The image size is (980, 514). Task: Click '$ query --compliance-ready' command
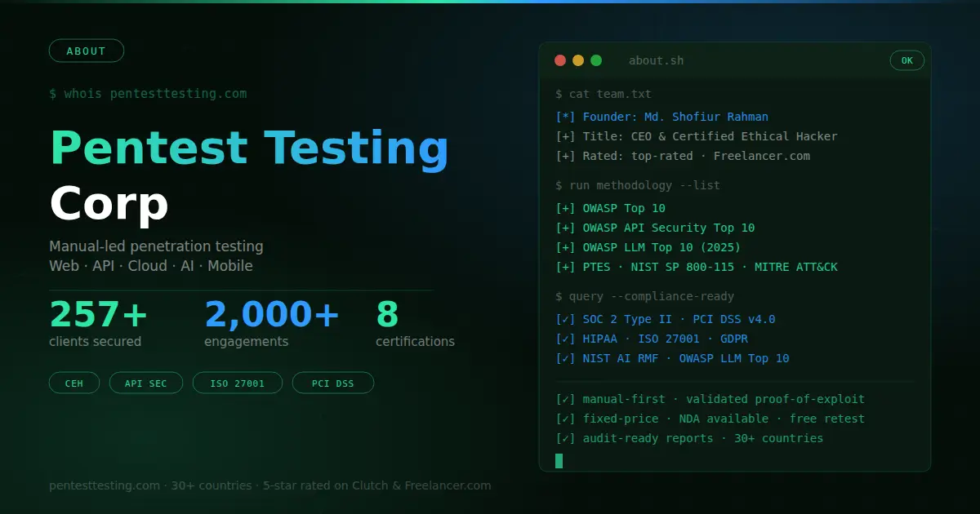[645, 296]
